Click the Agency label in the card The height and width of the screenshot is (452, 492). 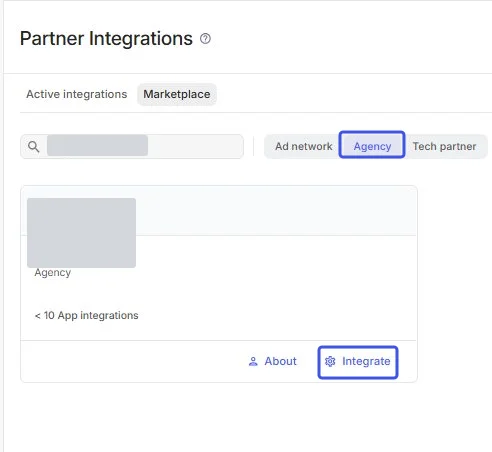coord(53,273)
